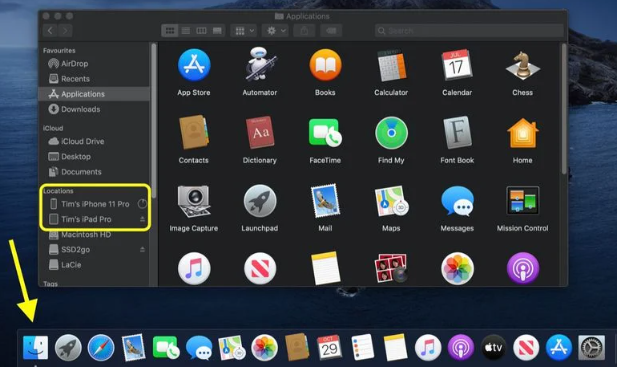Go back with the Finder back arrow
Viewport: 617px width, 367px height.
(x=50, y=31)
